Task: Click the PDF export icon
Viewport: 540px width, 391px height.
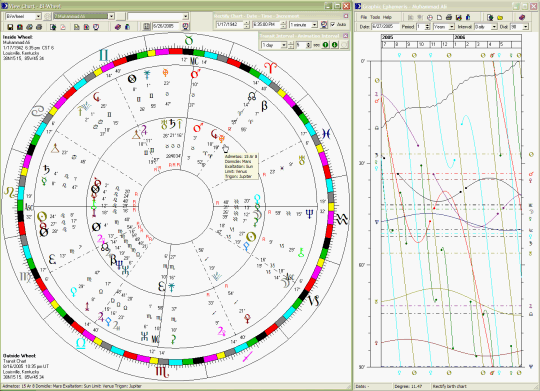Action: point(63,27)
